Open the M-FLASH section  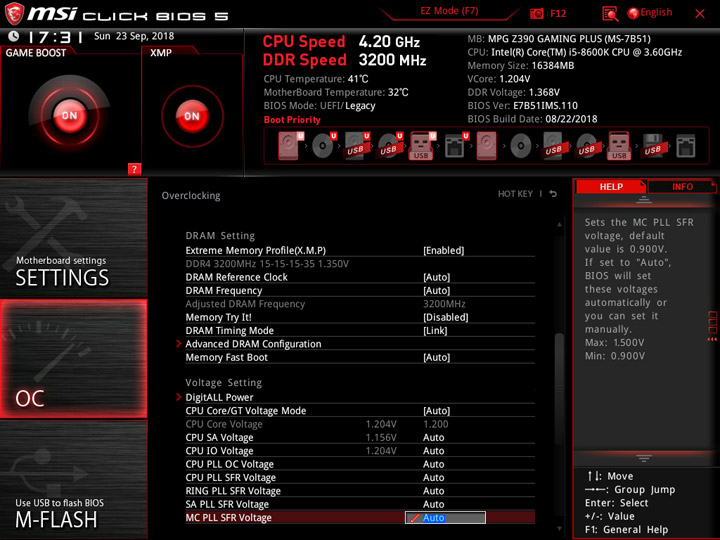click(x=73, y=479)
